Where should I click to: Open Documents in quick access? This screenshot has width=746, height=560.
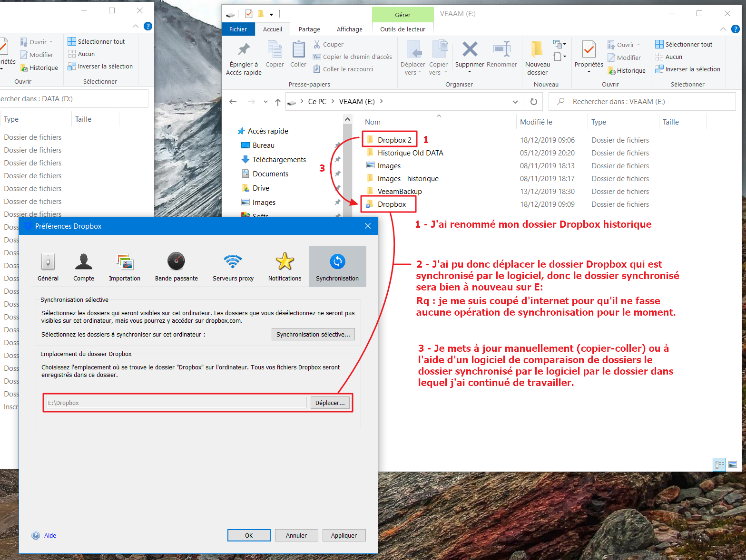[270, 174]
